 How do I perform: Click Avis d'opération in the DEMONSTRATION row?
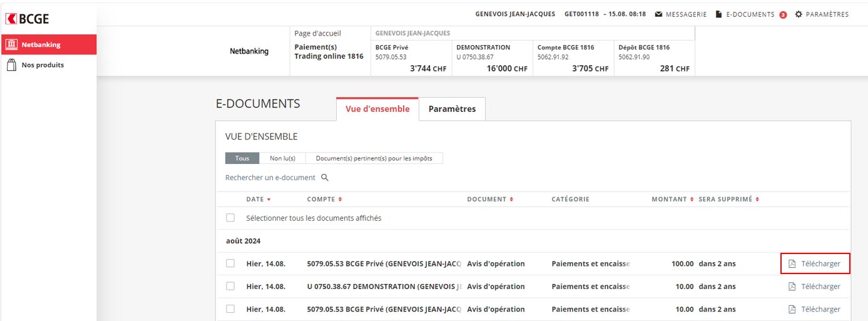[496, 287]
